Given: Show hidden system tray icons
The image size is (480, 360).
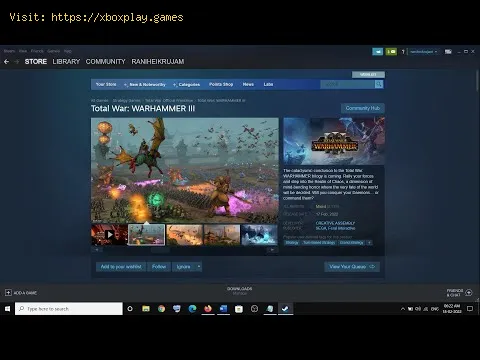Looking at the screenshot, I should point(403,309).
